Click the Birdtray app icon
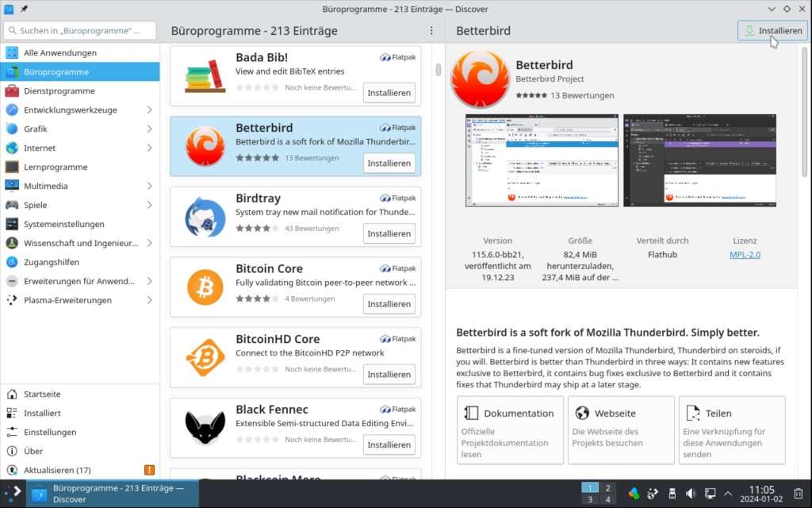Screen dimensions: 812x508 [205, 217]
